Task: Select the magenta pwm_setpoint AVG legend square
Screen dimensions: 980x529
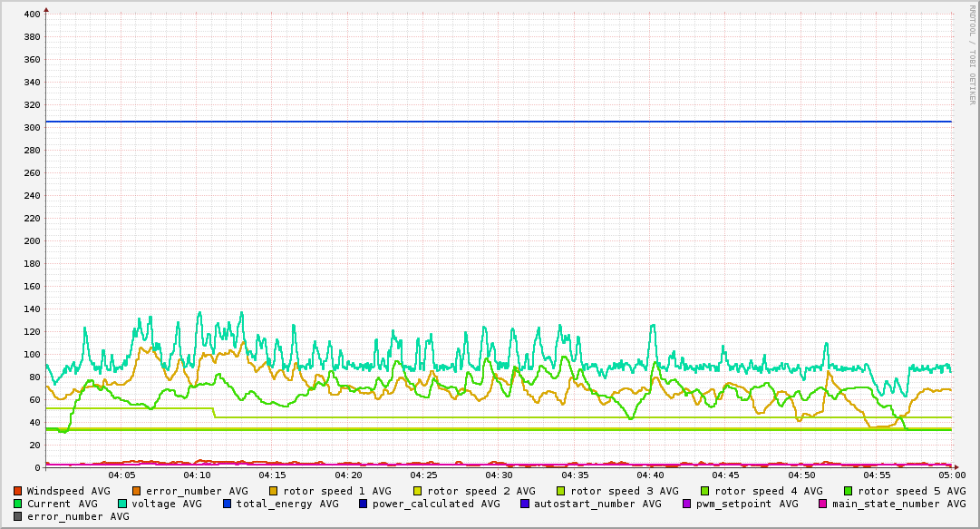Action: 686,504
